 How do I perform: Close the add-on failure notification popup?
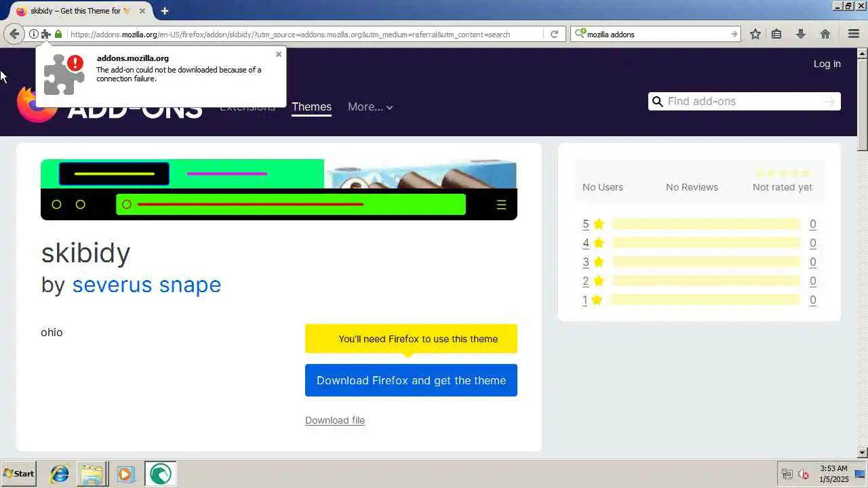(x=278, y=54)
